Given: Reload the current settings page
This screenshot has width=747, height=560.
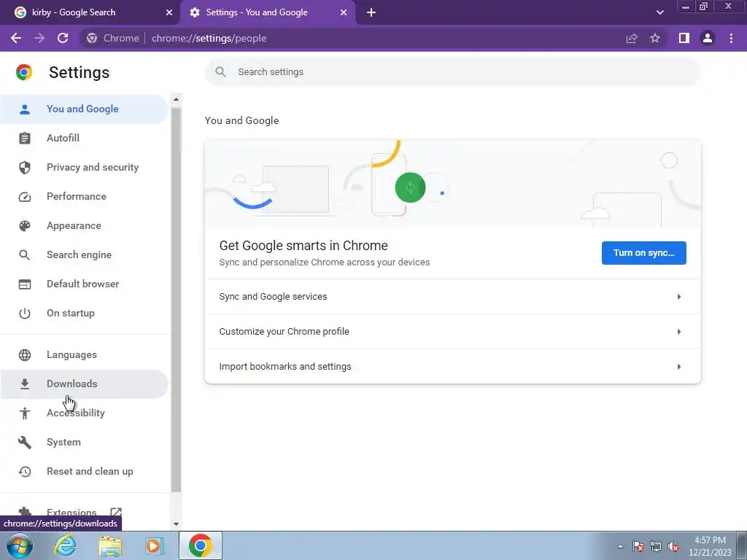Looking at the screenshot, I should [x=63, y=38].
